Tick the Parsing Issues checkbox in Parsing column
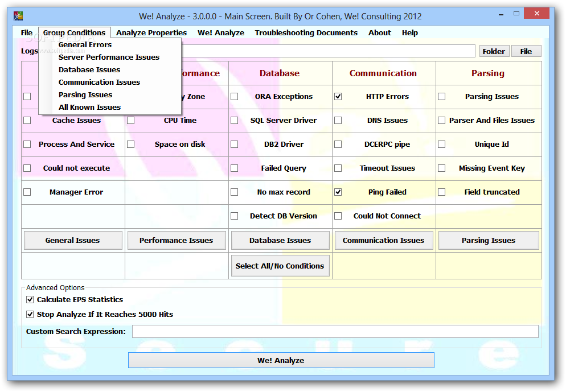Screen dimensions: 566x392 tap(441, 97)
